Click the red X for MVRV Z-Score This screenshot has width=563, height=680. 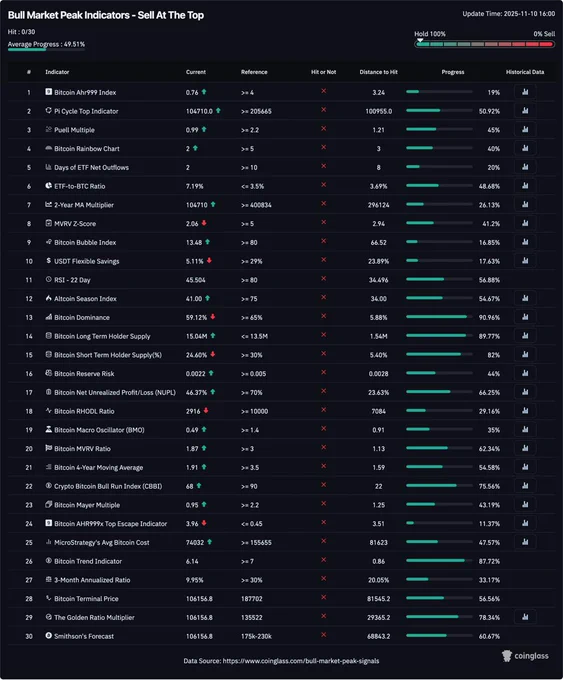click(324, 222)
